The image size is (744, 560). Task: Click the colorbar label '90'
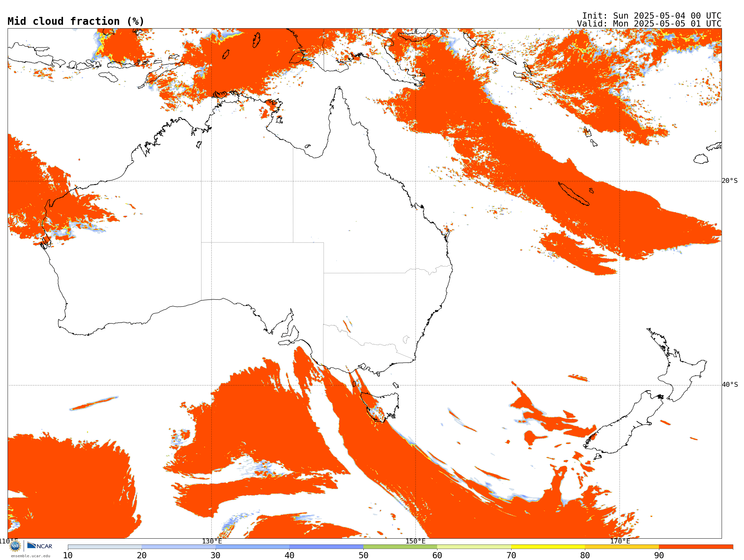point(659,555)
